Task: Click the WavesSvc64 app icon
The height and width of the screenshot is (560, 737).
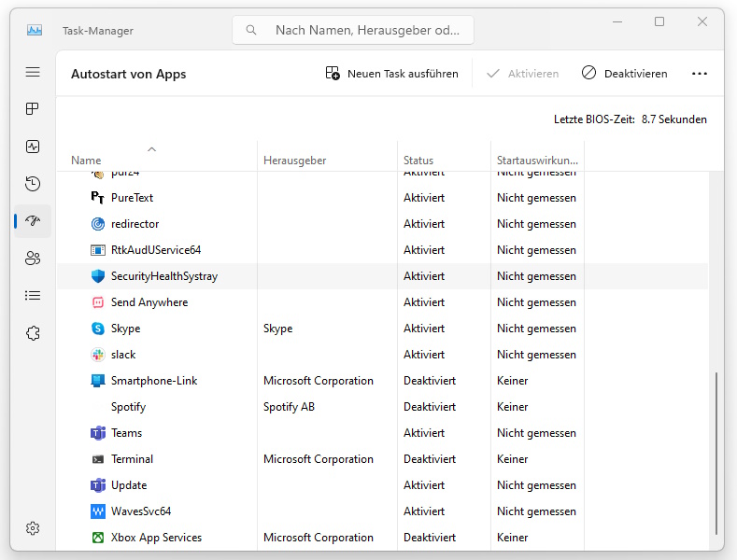Action: click(98, 511)
